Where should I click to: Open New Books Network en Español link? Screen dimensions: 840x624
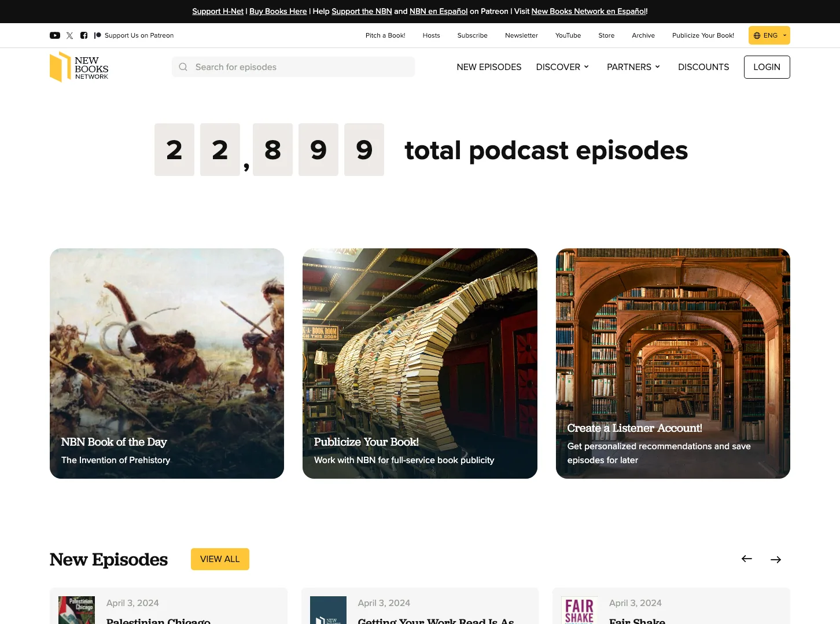click(588, 11)
